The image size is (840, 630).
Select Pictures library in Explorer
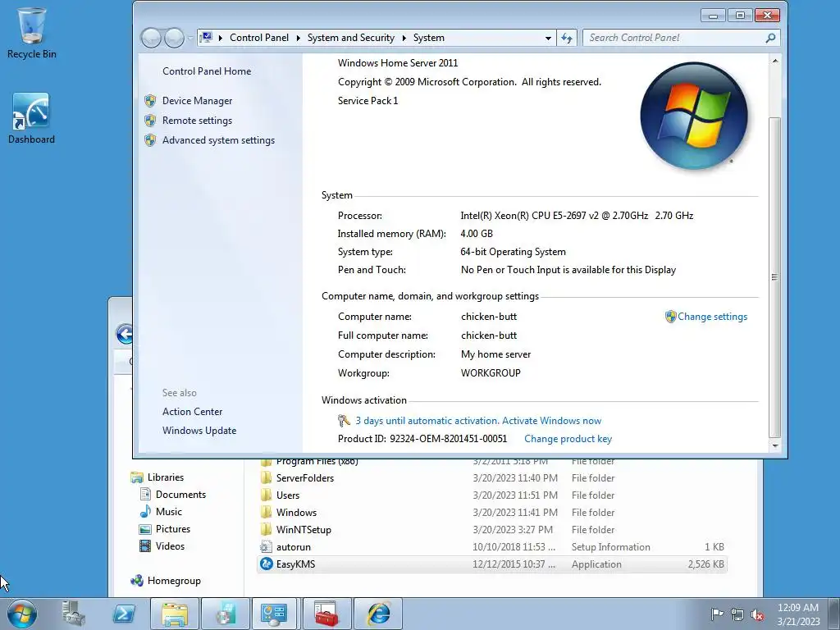coord(173,529)
